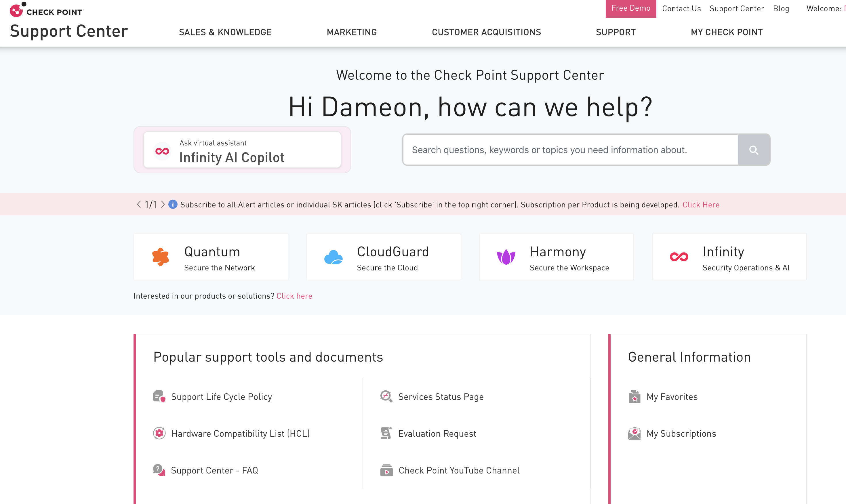The height and width of the screenshot is (504, 846).
Task: Go to previous alert with left chevron
Action: pyautogui.click(x=139, y=205)
